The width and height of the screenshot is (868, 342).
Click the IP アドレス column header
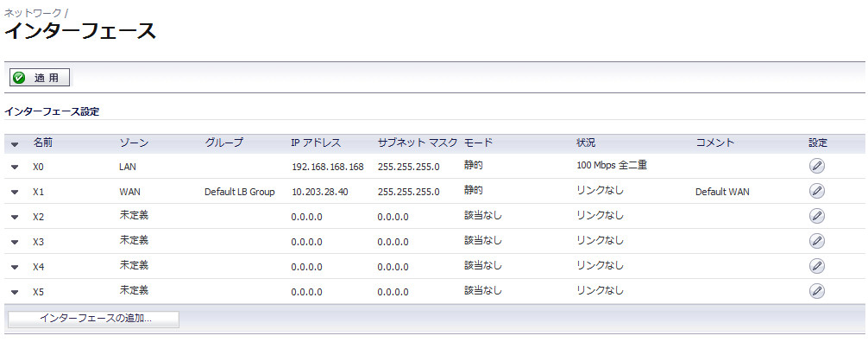(x=316, y=142)
